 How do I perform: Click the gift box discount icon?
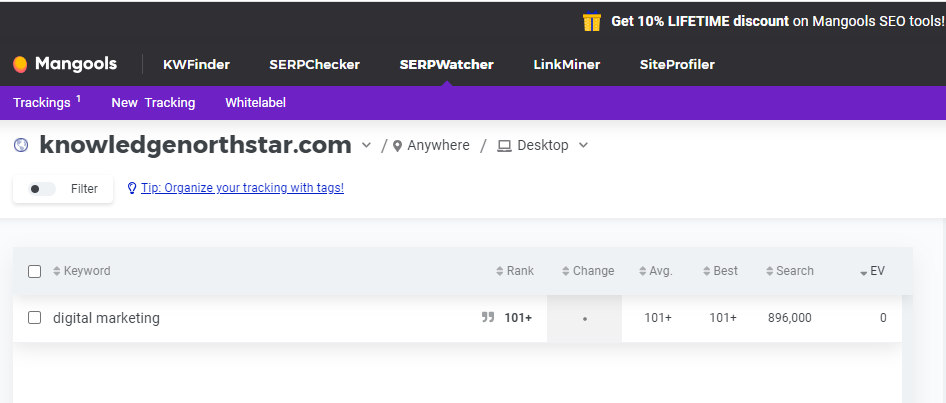point(592,22)
